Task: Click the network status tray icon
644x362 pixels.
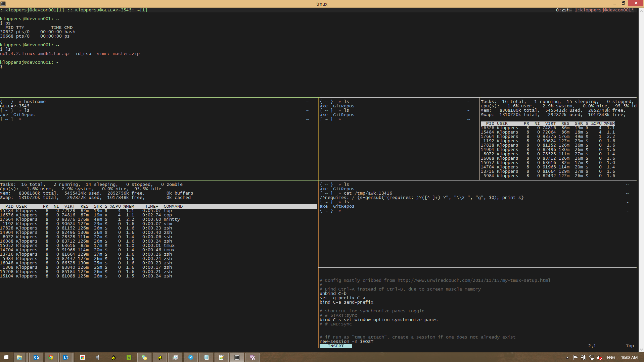Action: pyautogui.click(x=592, y=358)
